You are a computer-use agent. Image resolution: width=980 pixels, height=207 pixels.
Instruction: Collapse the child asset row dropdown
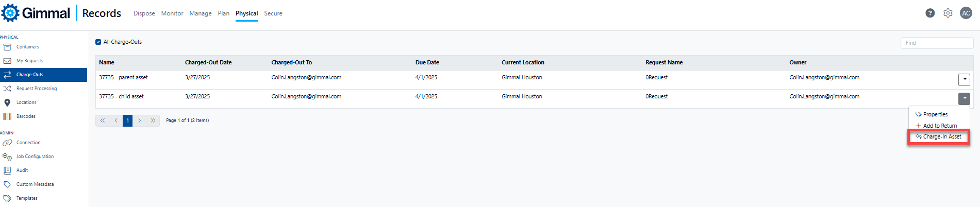click(x=964, y=99)
